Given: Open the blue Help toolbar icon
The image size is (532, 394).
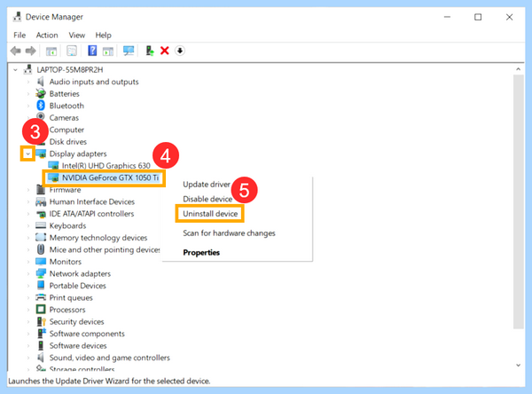Looking at the screenshot, I should (x=92, y=51).
